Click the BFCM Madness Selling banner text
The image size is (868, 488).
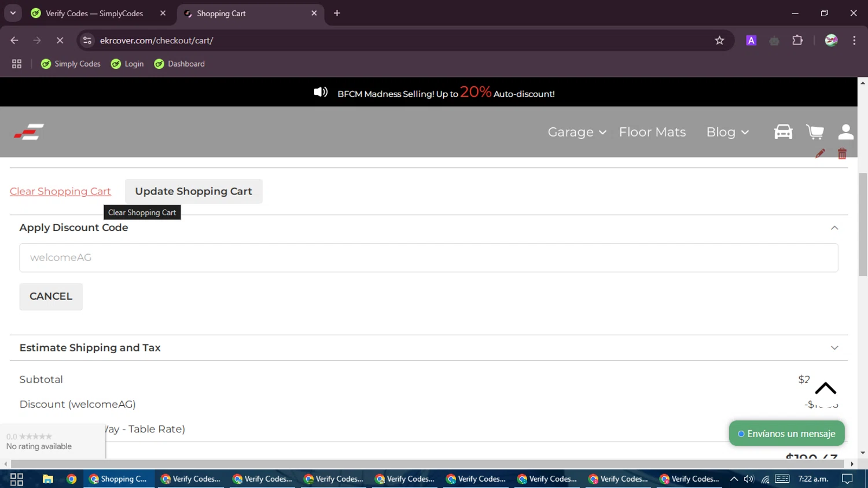(x=446, y=93)
